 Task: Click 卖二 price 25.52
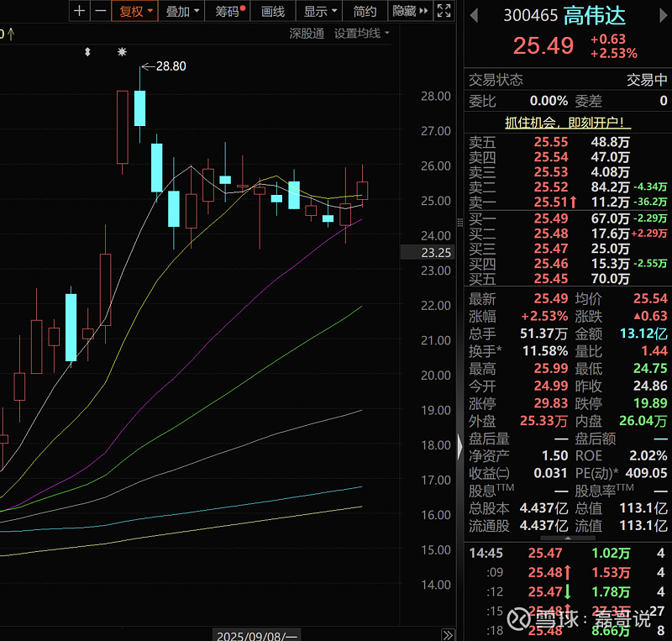point(551,187)
